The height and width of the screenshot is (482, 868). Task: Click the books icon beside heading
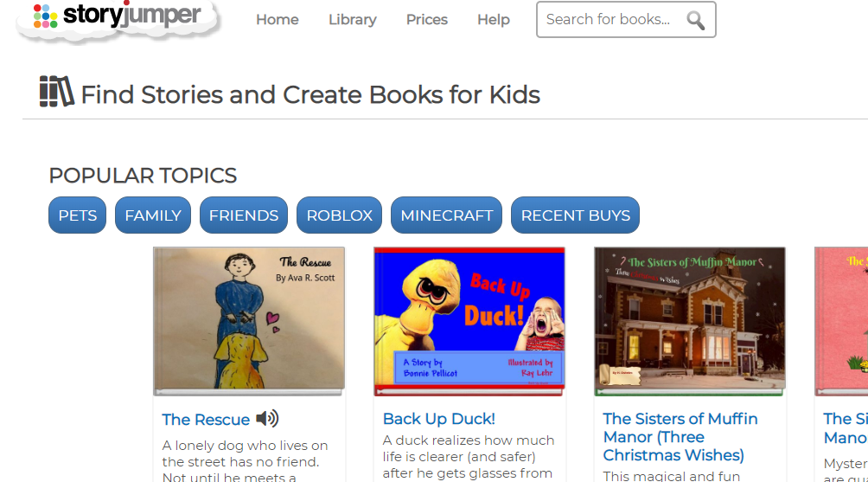[56, 92]
